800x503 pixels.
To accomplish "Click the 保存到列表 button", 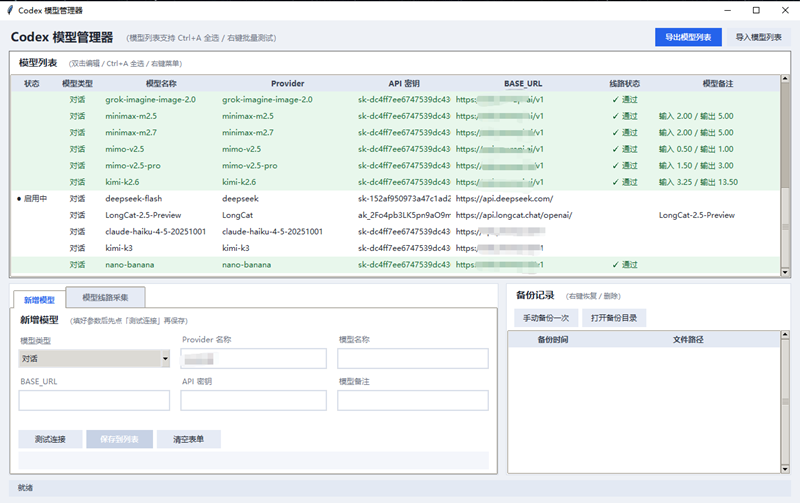I will click(119, 439).
